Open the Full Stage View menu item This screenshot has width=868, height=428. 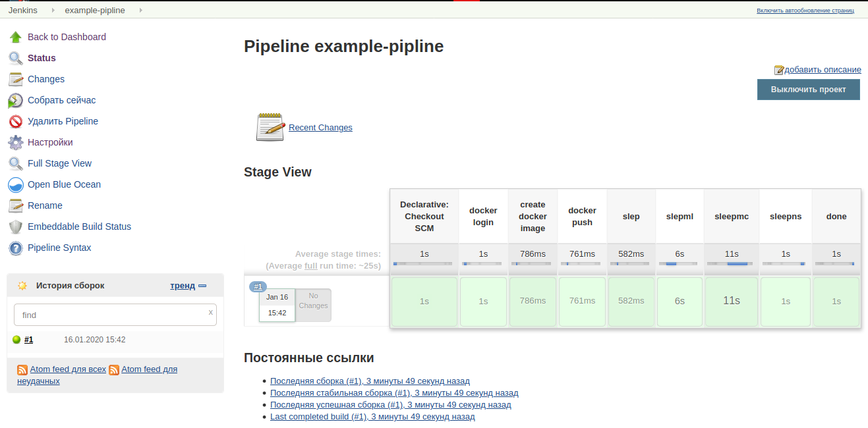tap(59, 163)
